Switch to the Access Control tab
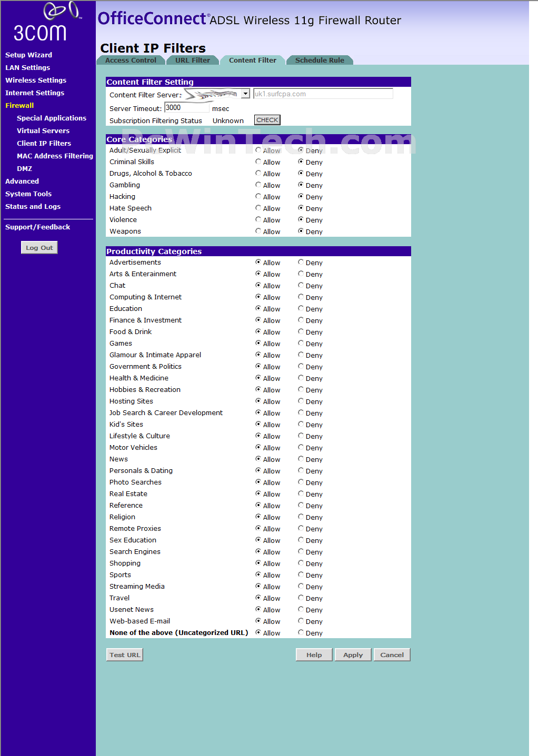 (131, 61)
